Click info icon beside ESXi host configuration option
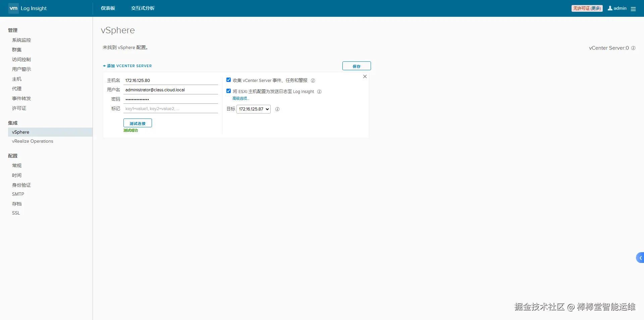Image resolution: width=644 pixels, height=320 pixels. tap(319, 92)
